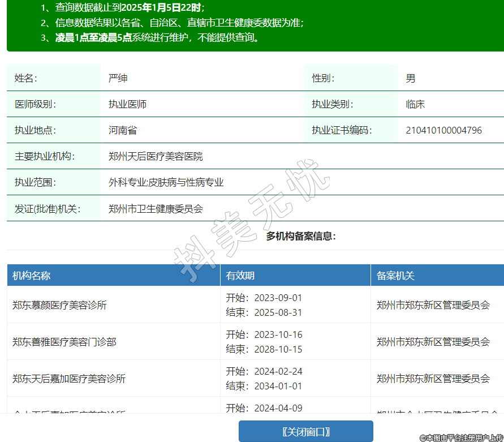Click the 机构名称 column header
Viewport: 504px width, 442px height.
click(x=32, y=276)
